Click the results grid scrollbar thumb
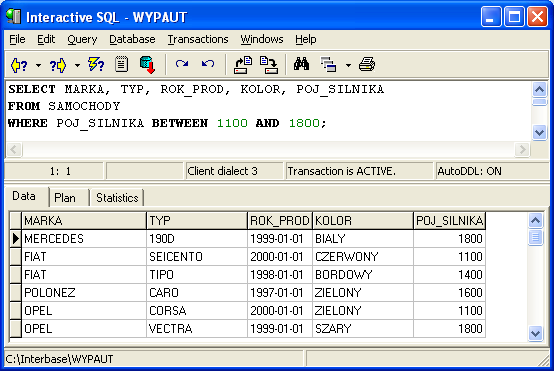This screenshot has width=554, height=371. [535, 237]
